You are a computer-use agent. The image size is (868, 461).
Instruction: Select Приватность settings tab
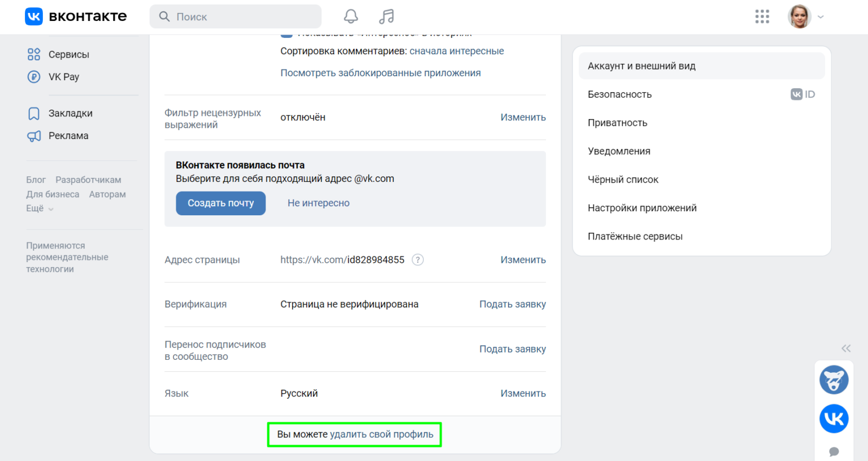[702, 123]
